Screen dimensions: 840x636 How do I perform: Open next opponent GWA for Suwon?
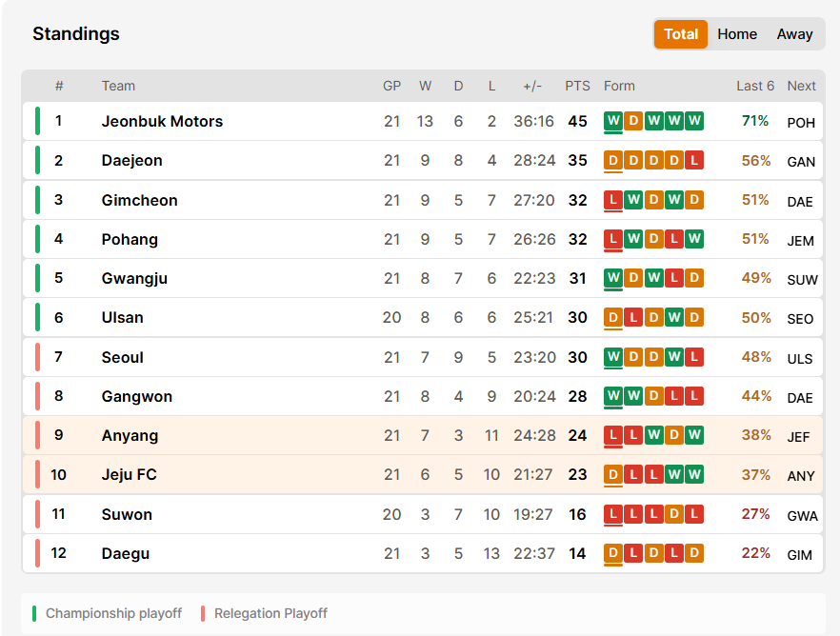(x=802, y=515)
